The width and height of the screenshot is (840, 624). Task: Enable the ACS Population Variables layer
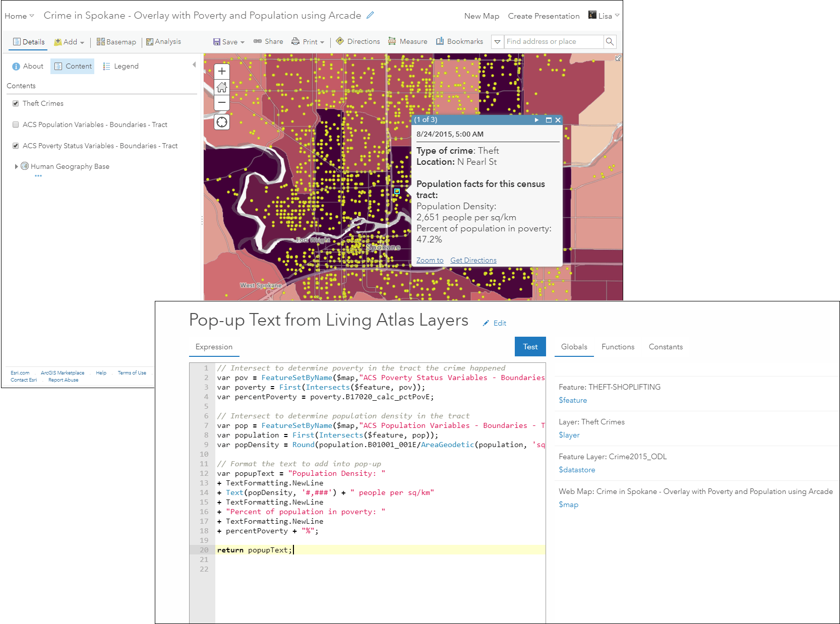click(16, 124)
